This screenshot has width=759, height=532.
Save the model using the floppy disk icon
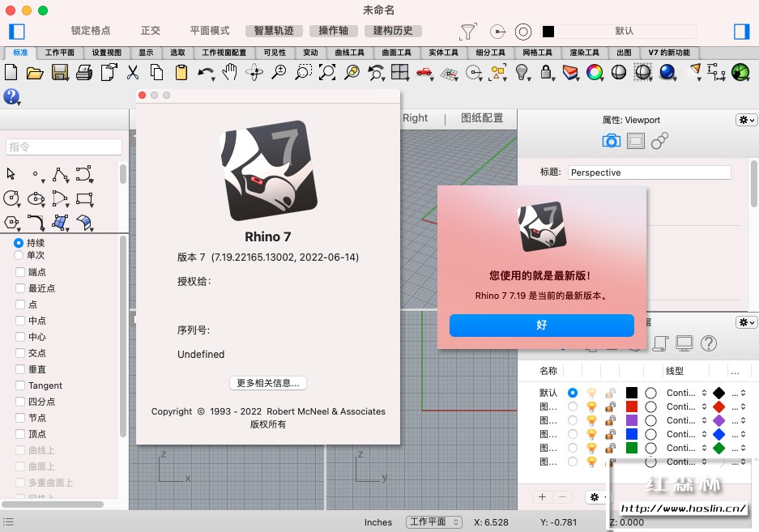coord(60,73)
